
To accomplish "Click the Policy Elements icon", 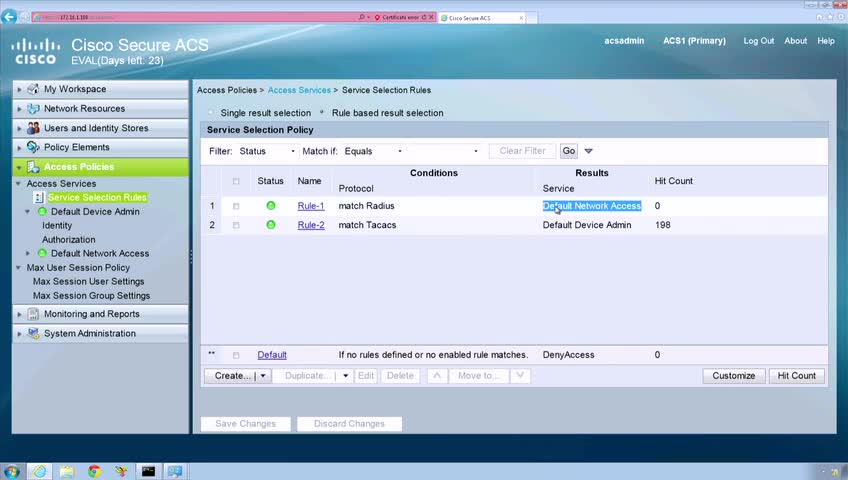I will [x=33, y=147].
